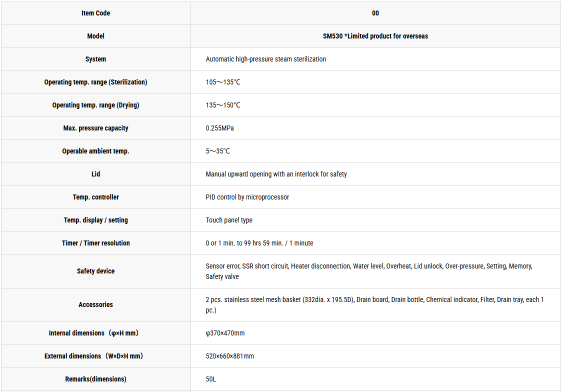
Task: Select the 'Remarks(dimensions)' label
Action: click(95, 379)
